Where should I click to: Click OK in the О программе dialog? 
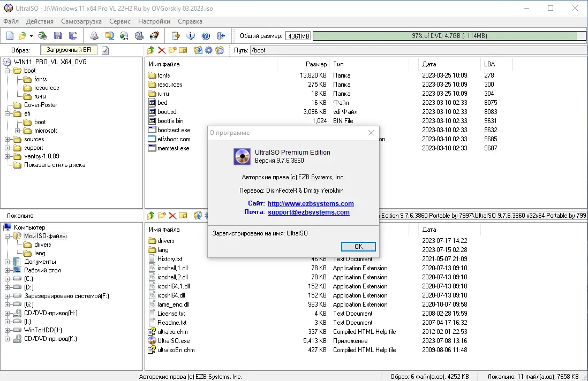(x=358, y=247)
